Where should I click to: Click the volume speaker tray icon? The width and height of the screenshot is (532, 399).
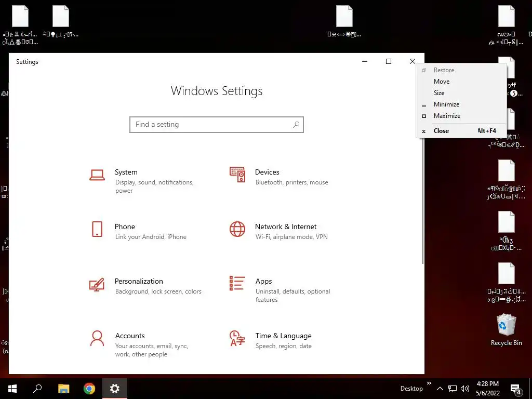pos(465,389)
